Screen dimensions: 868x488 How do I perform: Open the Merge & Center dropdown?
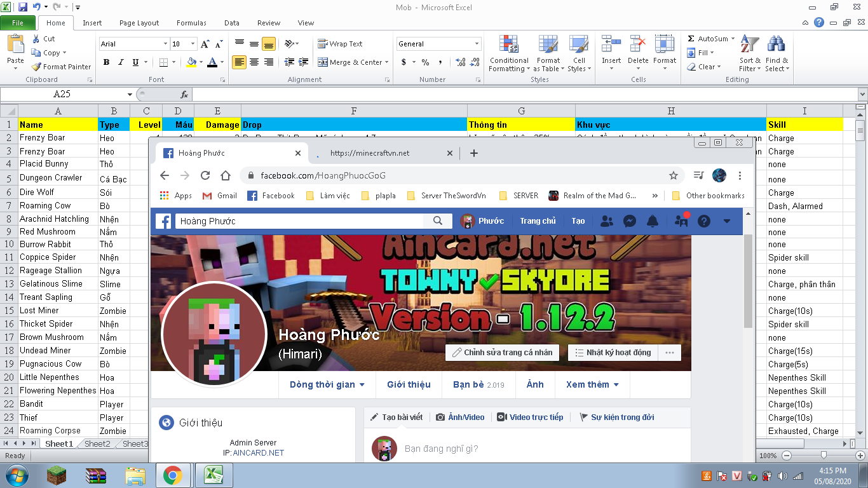point(387,62)
